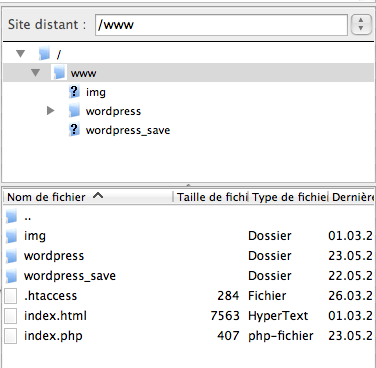Screen dimensions: 376x368
Task: Click wordpress folder icon in tree
Action: (x=74, y=111)
